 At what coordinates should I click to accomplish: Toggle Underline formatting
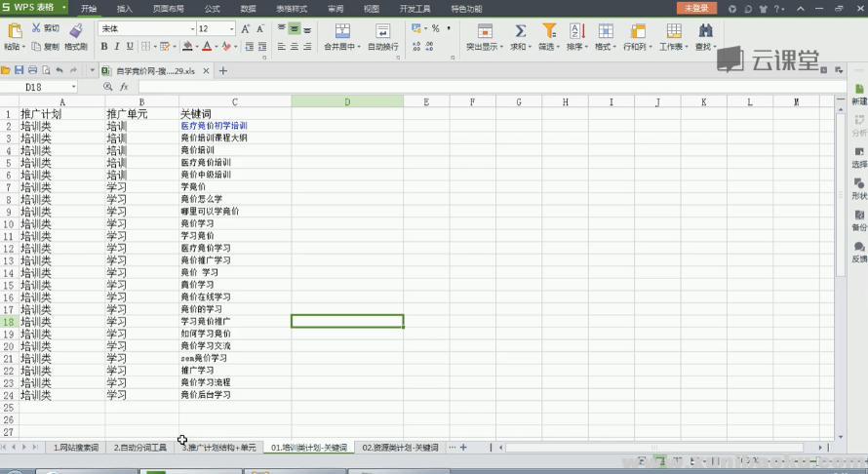point(130,47)
